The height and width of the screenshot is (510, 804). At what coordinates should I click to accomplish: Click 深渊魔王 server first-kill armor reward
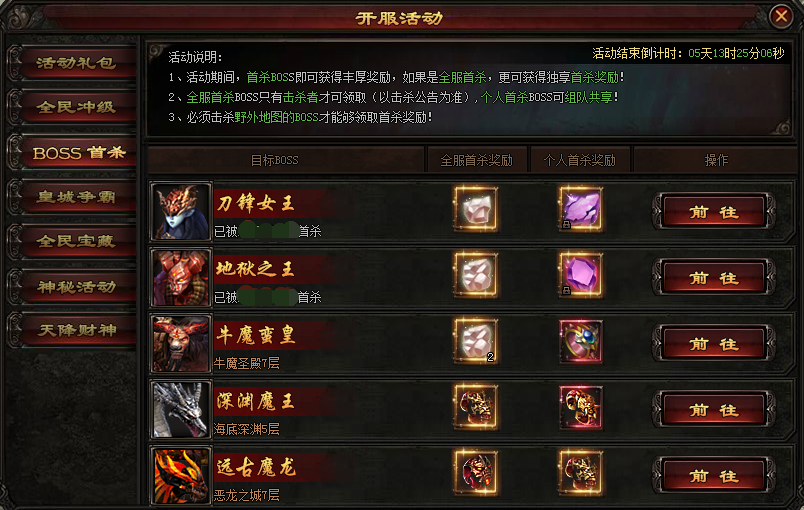pos(476,407)
